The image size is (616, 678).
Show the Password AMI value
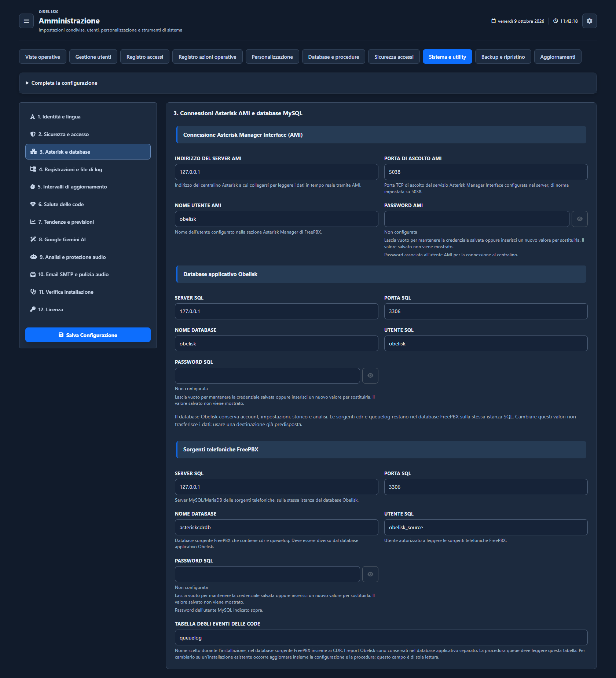click(x=579, y=219)
